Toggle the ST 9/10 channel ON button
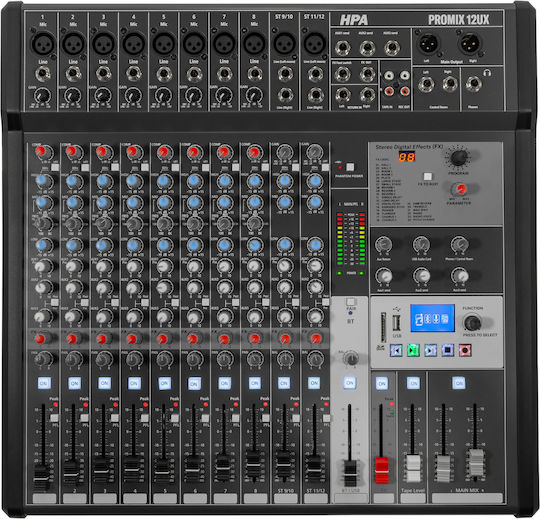The width and height of the screenshot is (540, 519). 284,383
